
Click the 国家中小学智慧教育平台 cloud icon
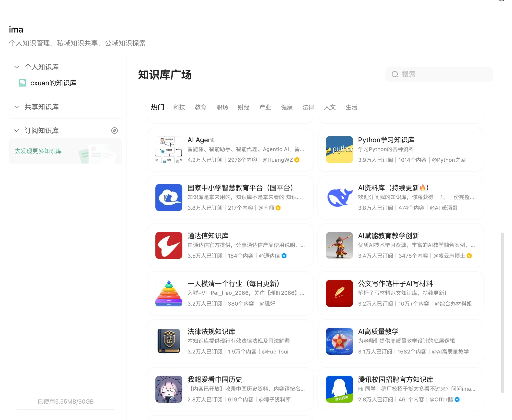point(169,198)
